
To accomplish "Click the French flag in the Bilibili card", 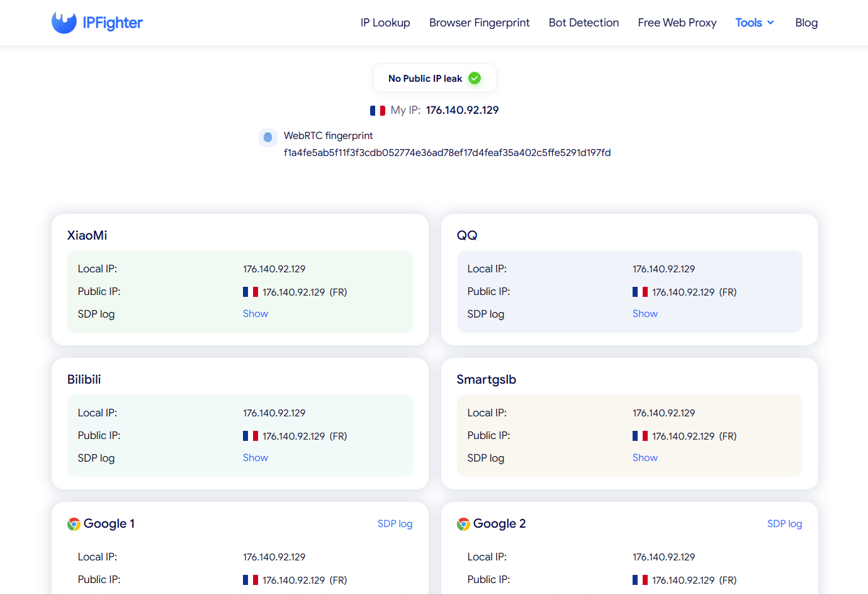I will (x=251, y=436).
